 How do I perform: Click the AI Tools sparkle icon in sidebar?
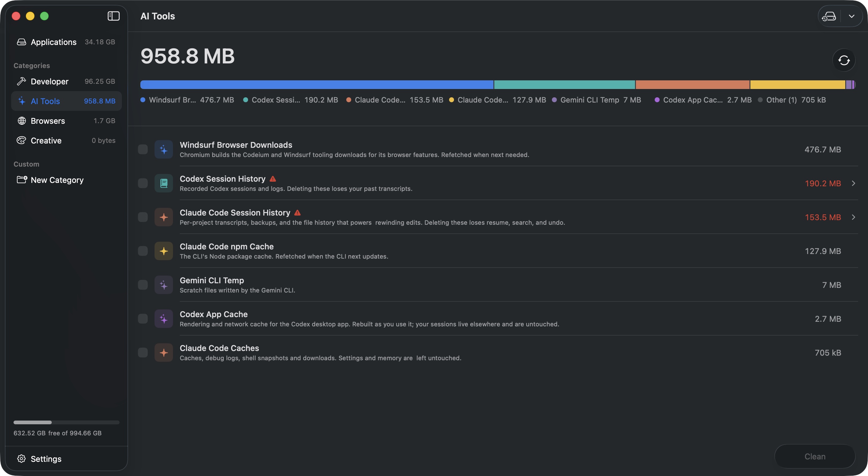(22, 101)
